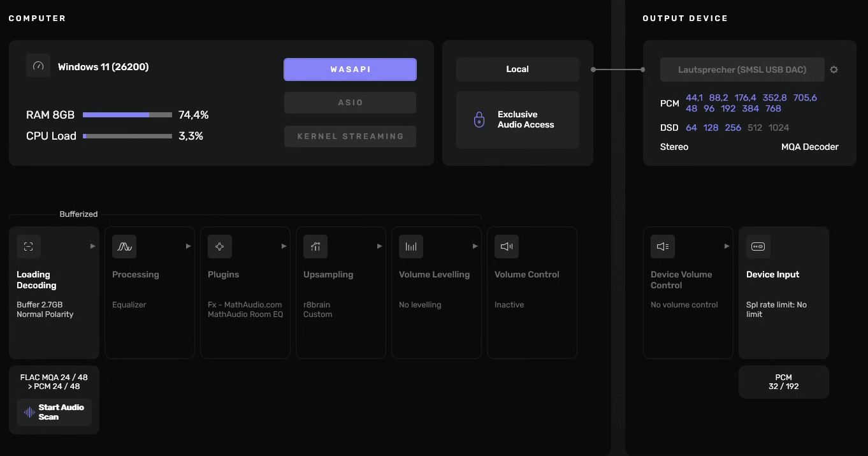Open the Lautsprecher (SMSL USB DAC) device selector
Screen dimensions: 868x456
pyautogui.click(x=742, y=70)
